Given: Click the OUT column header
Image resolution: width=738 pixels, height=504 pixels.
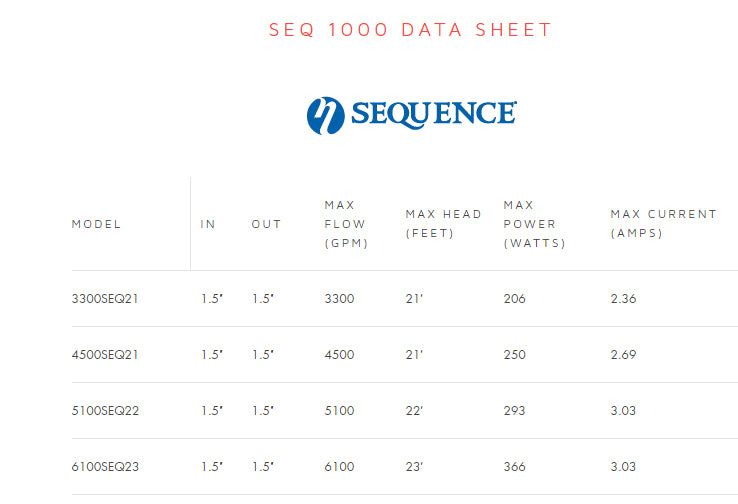Looking at the screenshot, I should [266, 224].
